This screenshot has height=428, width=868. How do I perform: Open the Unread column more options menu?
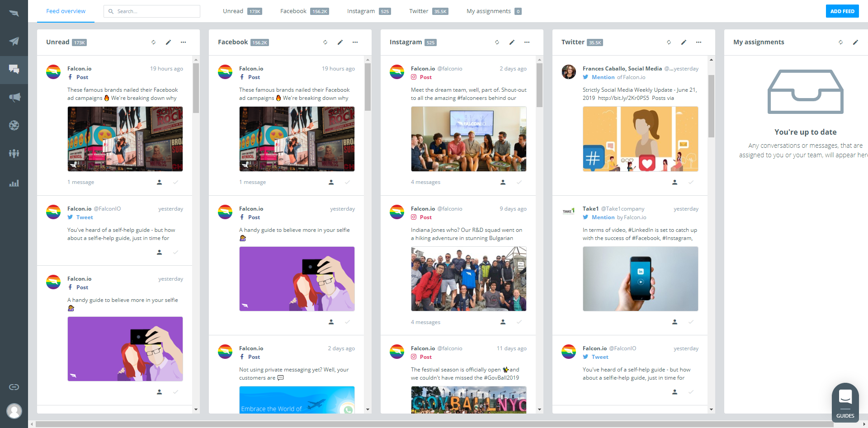[183, 42]
